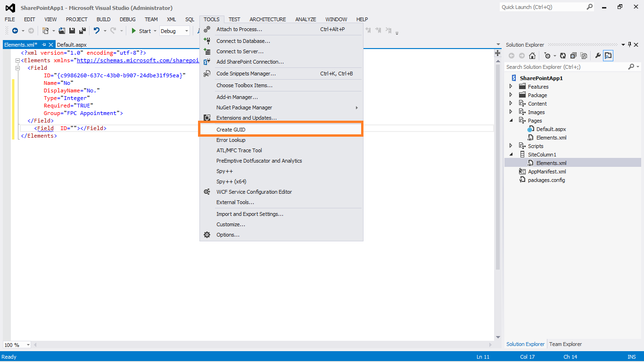
Task: Click the New Project toolbar icon
Action: pyautogui.click(x=45, y=31)
